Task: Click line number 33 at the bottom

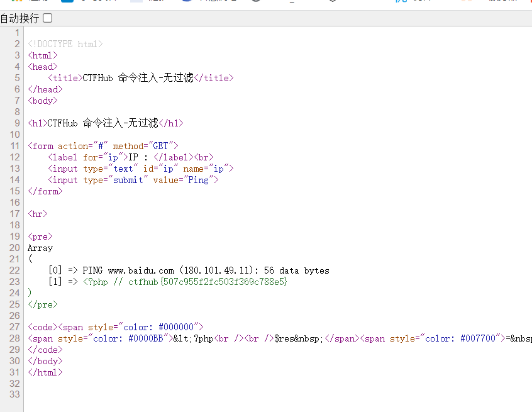Action: coord(13,394)
